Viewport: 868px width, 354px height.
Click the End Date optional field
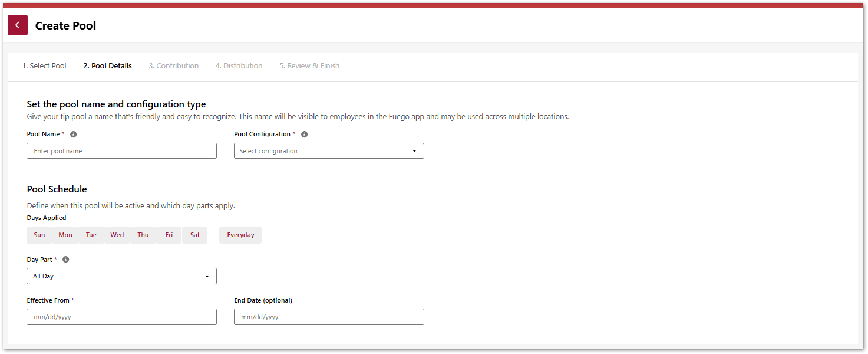tap(329, 317)
